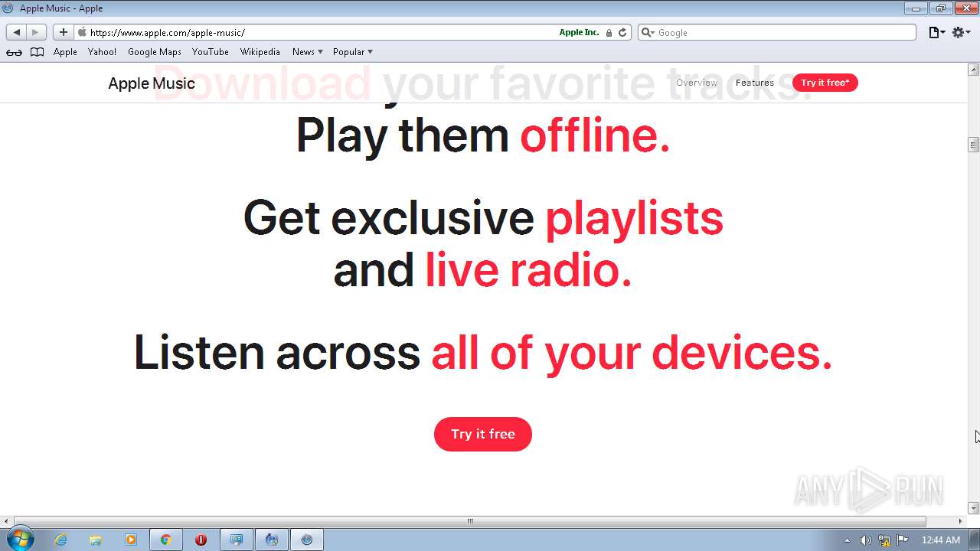
Task: Open the Windows Start menu
Action: point(20,540)
